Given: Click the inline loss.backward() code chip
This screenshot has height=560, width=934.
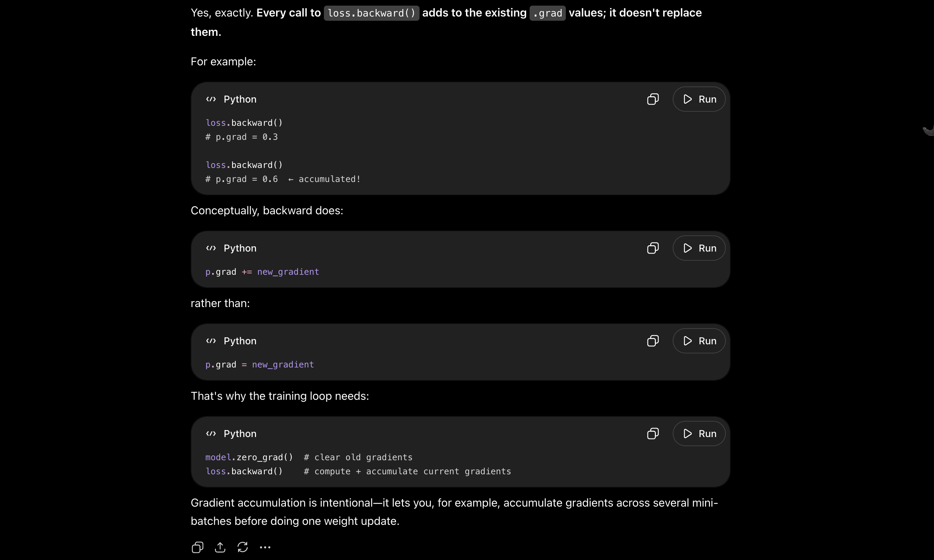Looking at the screenshot, I should [x=371, y=13].
